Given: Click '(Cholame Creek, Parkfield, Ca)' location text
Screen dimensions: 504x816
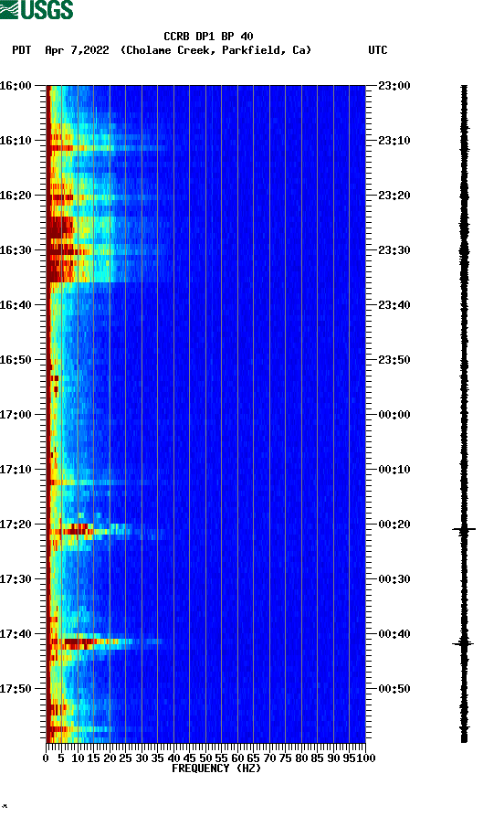Looking at the screenshot, I should click(215, 50).
